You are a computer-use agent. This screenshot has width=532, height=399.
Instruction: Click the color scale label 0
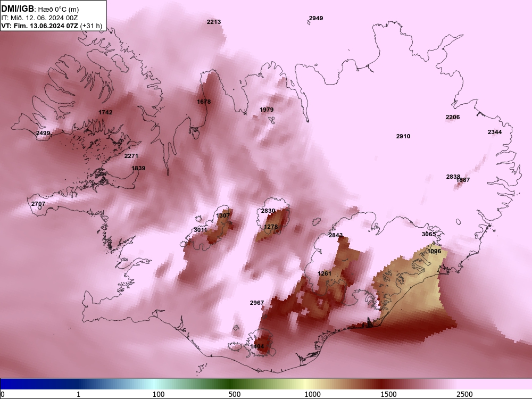pyautogui.click(x=3, y=394)
